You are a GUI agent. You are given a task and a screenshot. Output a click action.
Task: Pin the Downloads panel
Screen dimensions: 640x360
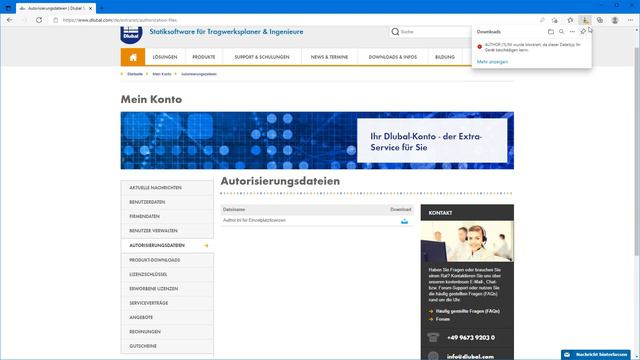click(x=583, y=31)
